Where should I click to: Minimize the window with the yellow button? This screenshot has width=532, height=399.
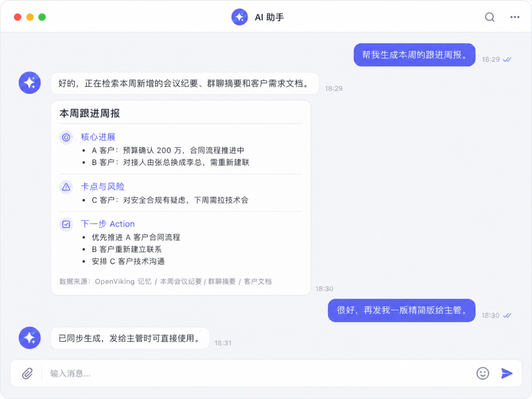(x=30, y=17)
